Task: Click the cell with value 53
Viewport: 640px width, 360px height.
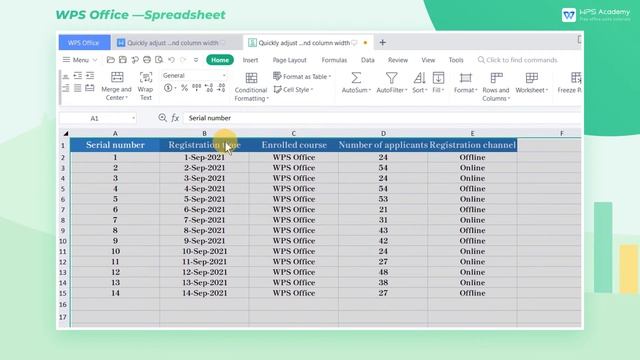Action: [x=383, y=199]
